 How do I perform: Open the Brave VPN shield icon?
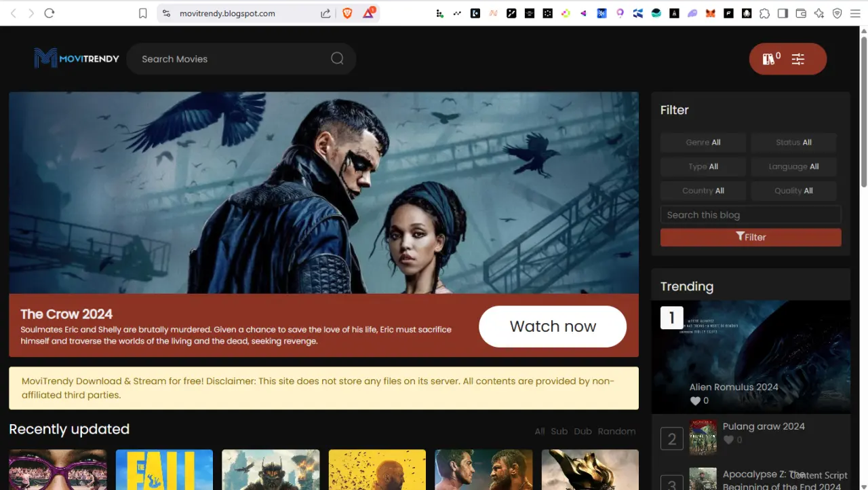click(x=837, y=13)
